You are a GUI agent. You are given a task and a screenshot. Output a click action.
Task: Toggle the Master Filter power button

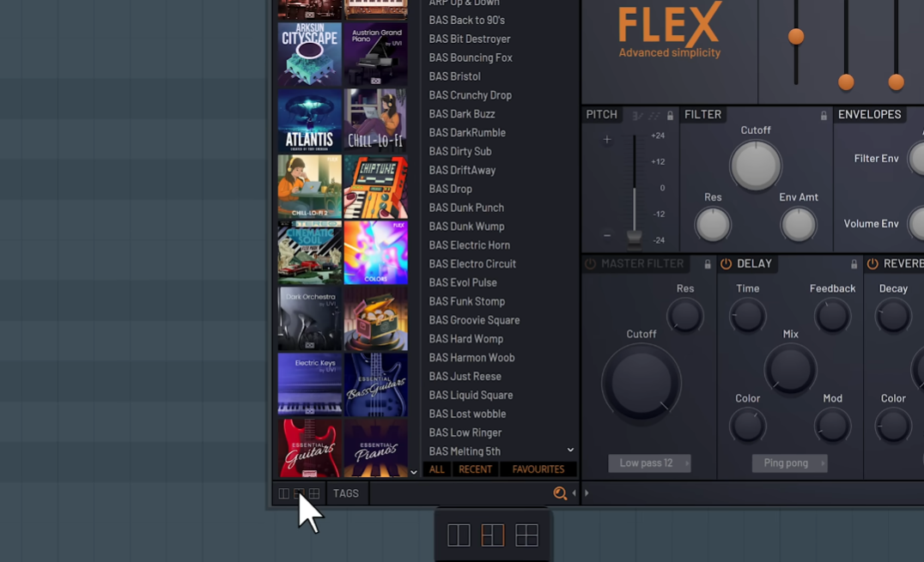(x=590, y=264)
